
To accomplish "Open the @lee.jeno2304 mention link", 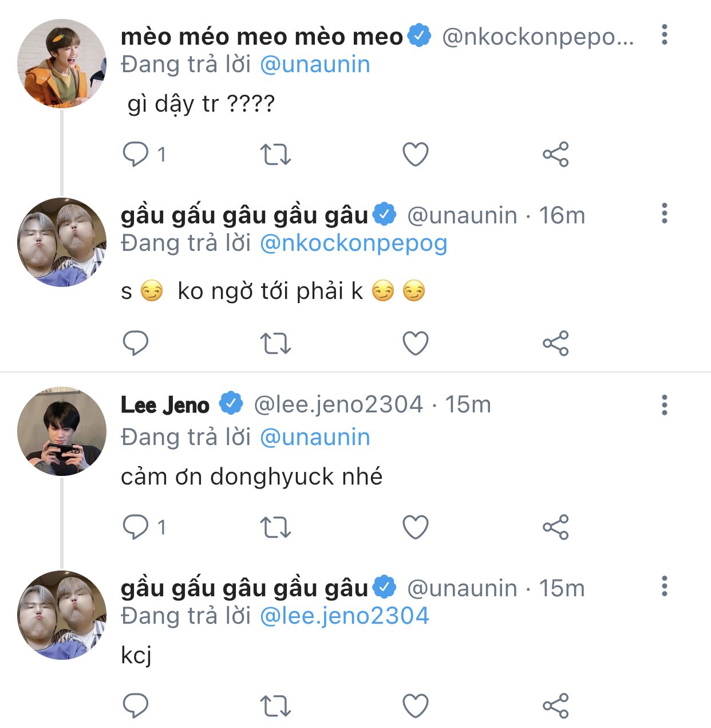I will 344,616.
